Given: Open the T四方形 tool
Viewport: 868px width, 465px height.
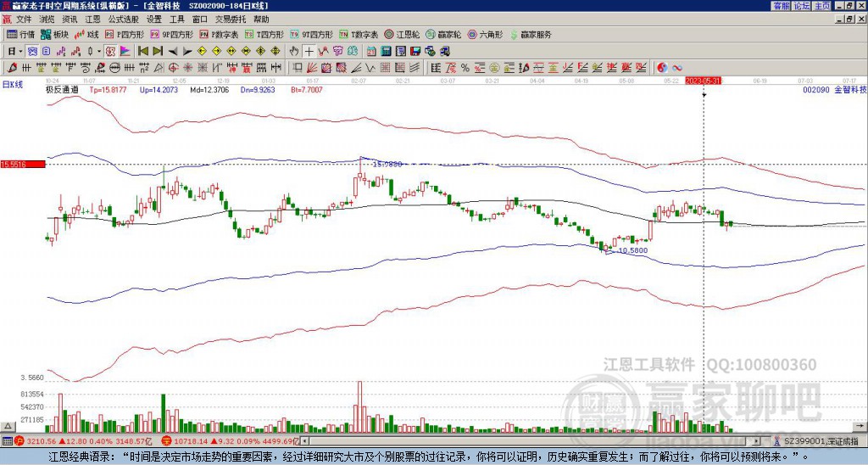Looking at the screenshot, I should (x=264, y=34).
